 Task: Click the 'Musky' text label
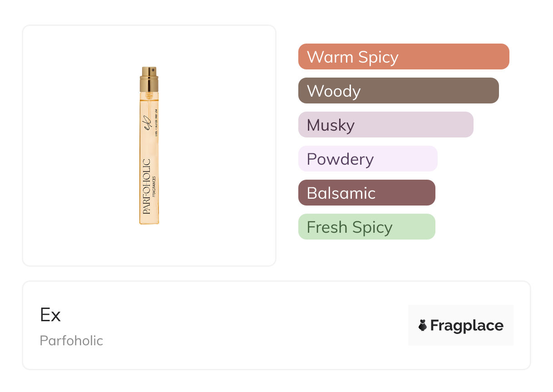331,125
